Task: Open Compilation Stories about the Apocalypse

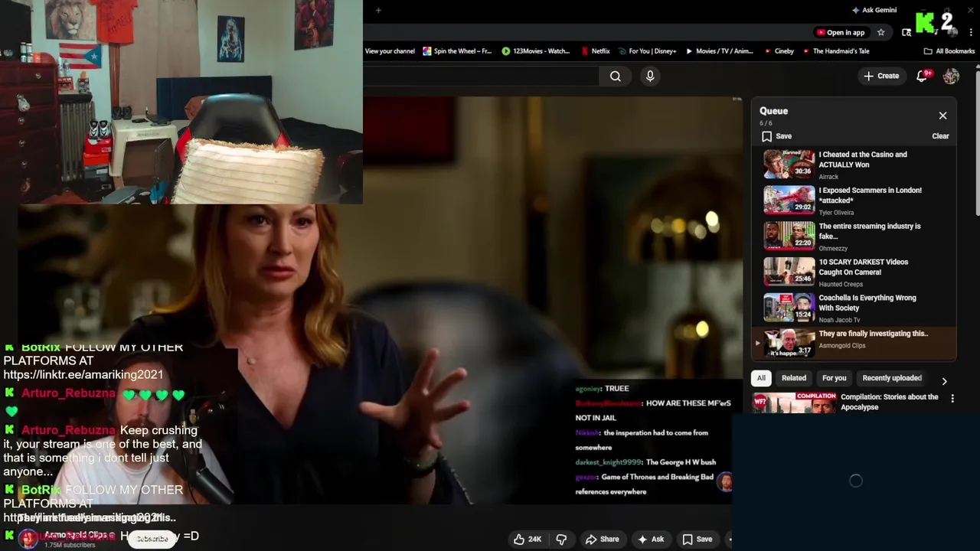Action: 889,402
